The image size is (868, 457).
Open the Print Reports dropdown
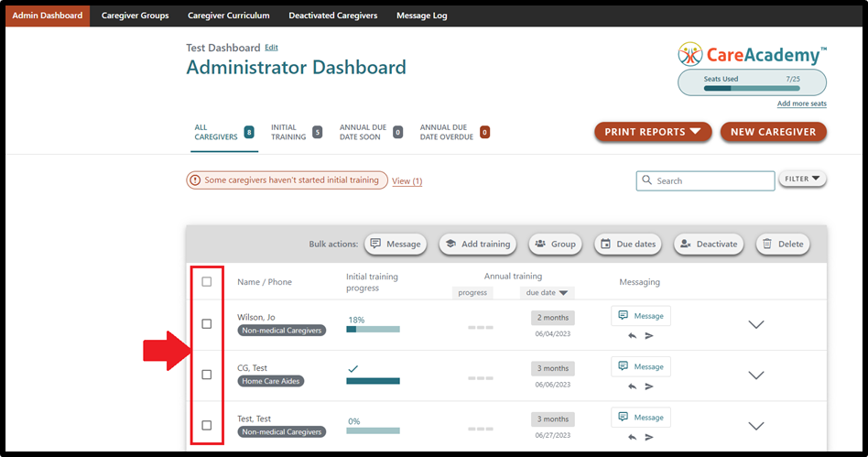[653, 132]
